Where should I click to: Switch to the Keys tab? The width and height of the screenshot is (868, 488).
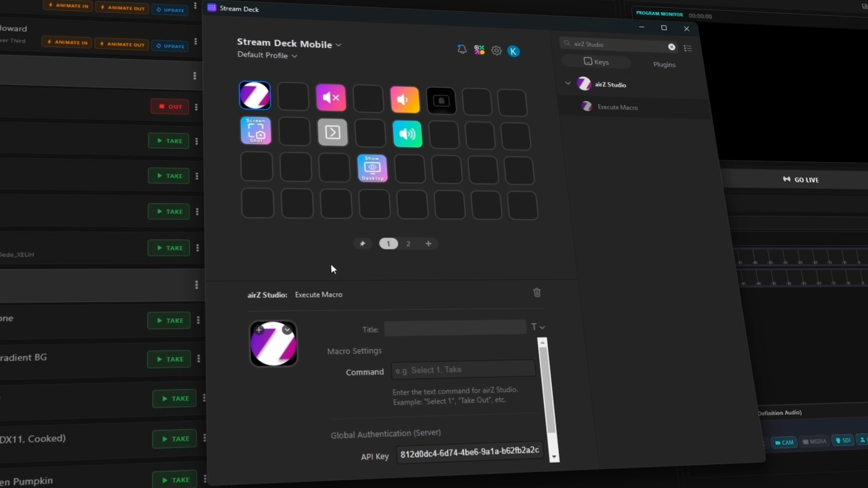click(596, 62)
